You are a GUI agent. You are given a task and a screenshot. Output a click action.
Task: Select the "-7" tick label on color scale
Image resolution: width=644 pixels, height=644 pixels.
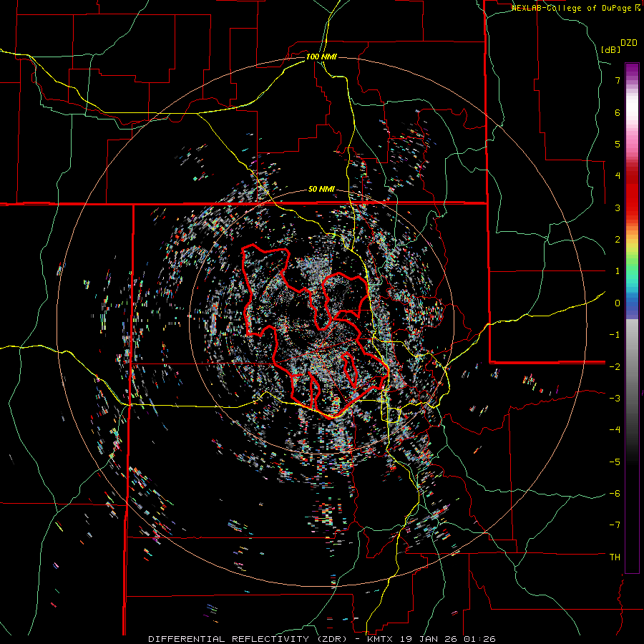pyautogui.click(x=615, y=525)
